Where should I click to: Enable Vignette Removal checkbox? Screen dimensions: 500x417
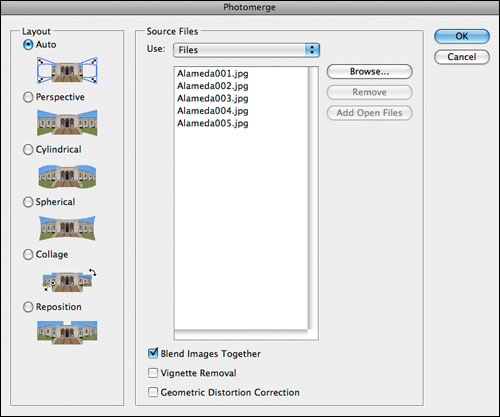tap(153, 373)
